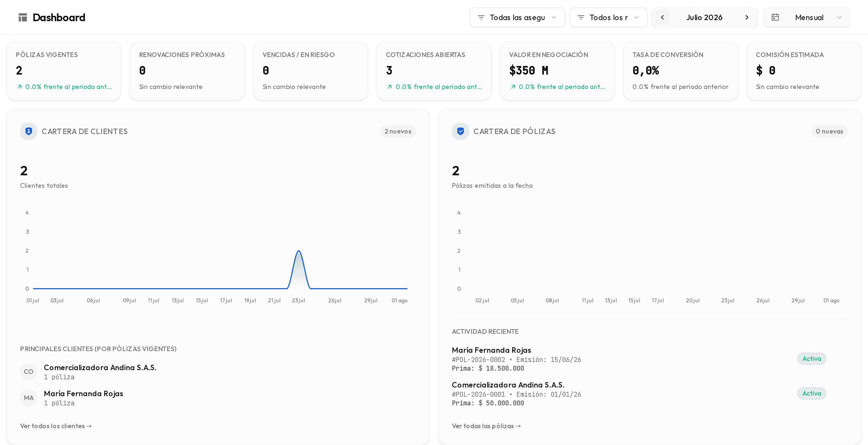
Task: Go to previous month with left chevron
Action: click(x=662, y=18)
